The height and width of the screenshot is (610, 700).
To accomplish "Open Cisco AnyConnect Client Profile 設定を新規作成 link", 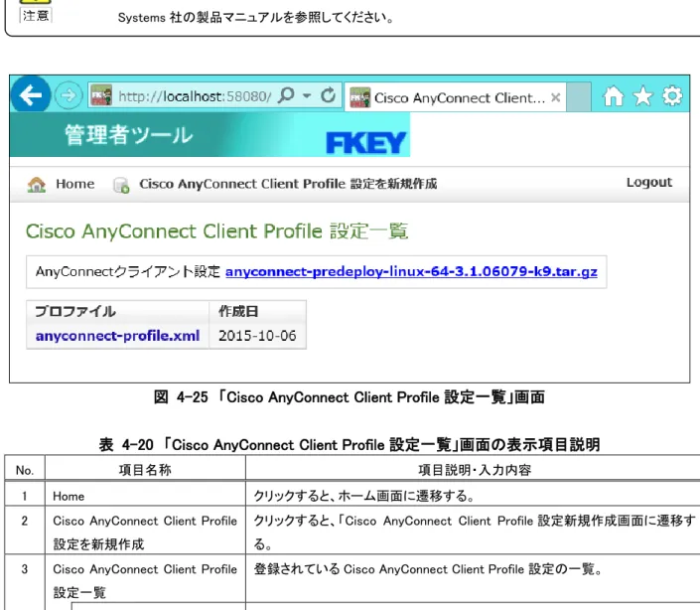I will (288, 184).
